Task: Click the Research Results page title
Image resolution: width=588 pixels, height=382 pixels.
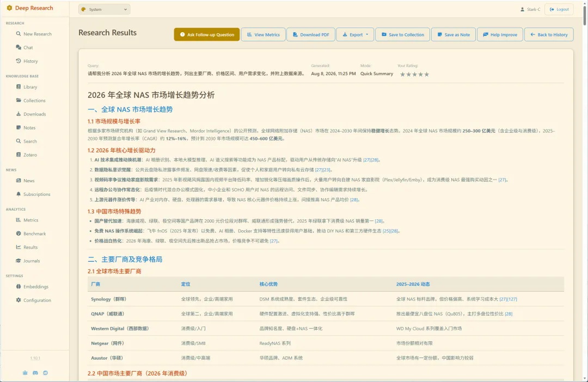Action: coord(108,33)
